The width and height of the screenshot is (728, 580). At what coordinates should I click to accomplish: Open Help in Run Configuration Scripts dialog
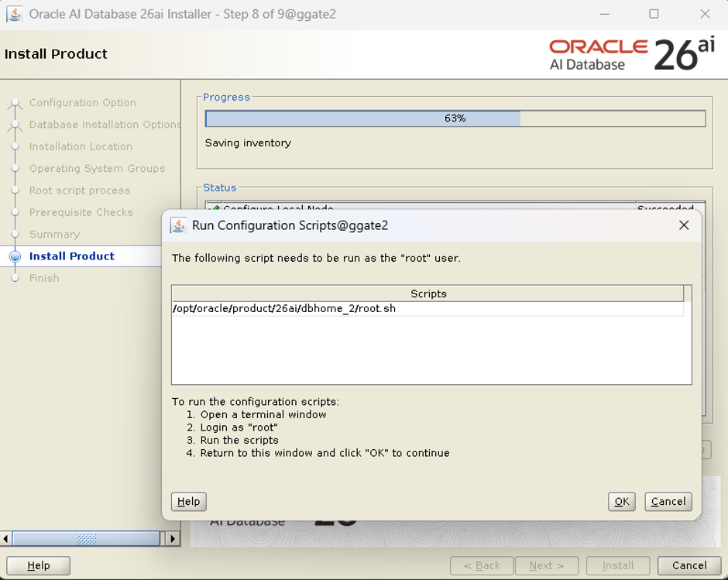[188, 502]
